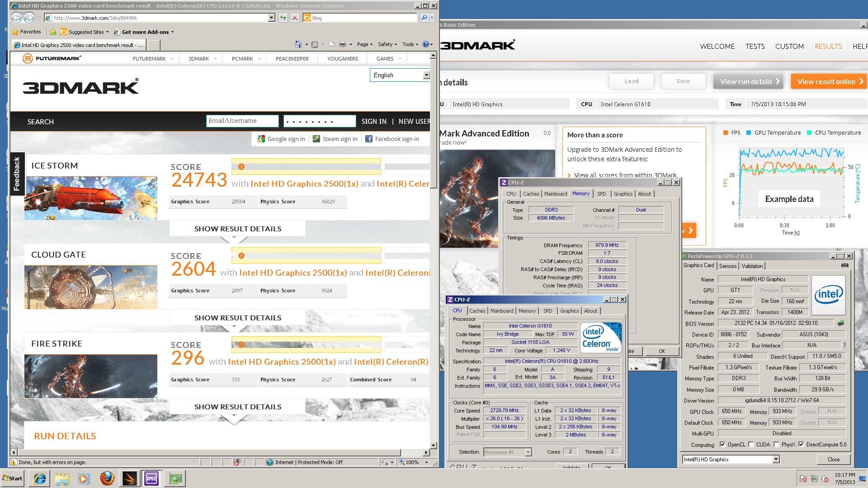
Task: Click the SIGN IN link
Action: (x=374, y=122)
